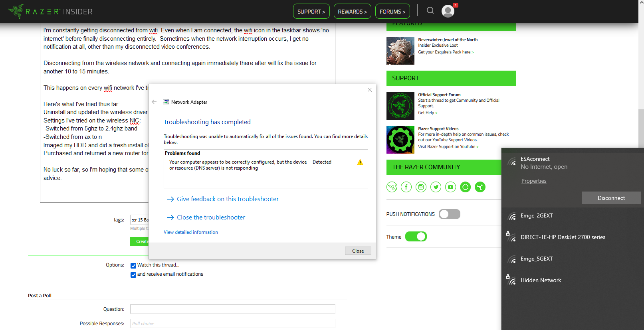Image resolution: width=644 pixels, height=330 pixels.
Task: Click the green Create button
Action: [139, 241]
